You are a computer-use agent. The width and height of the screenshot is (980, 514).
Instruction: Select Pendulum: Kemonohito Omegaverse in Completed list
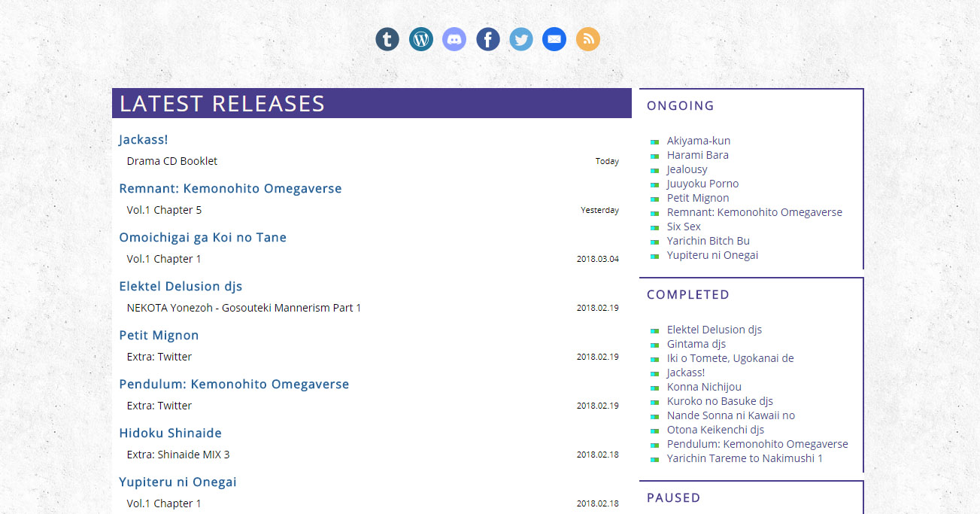(x=757, y=444)
